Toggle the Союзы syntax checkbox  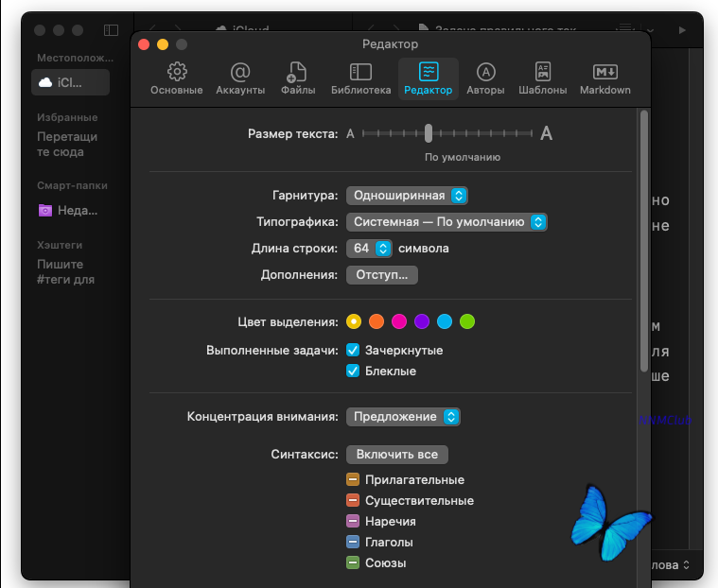coord(353,562)
